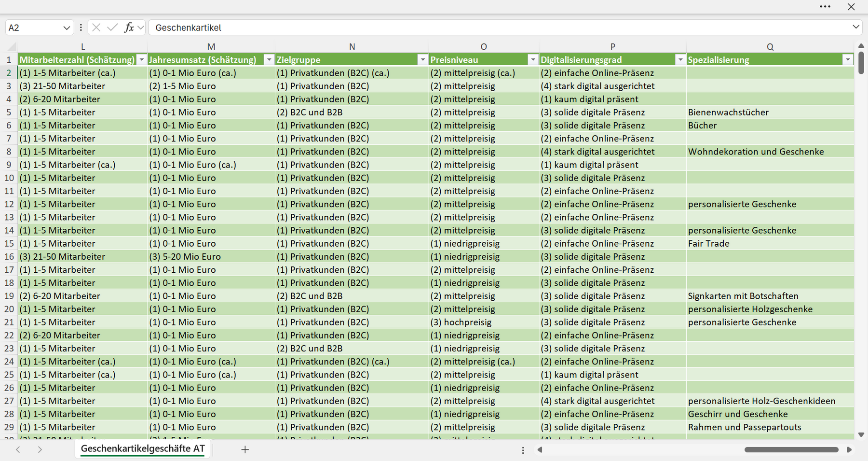The width and height of the screenshot is (868, 461).
Task: Click the horizontal scrollbar left arrow
Action: (540, 450)
